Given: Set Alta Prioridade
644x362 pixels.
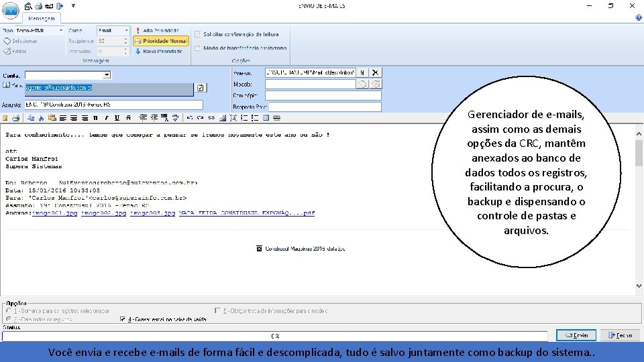Looking at the screenshot, I should click(157, 30).
